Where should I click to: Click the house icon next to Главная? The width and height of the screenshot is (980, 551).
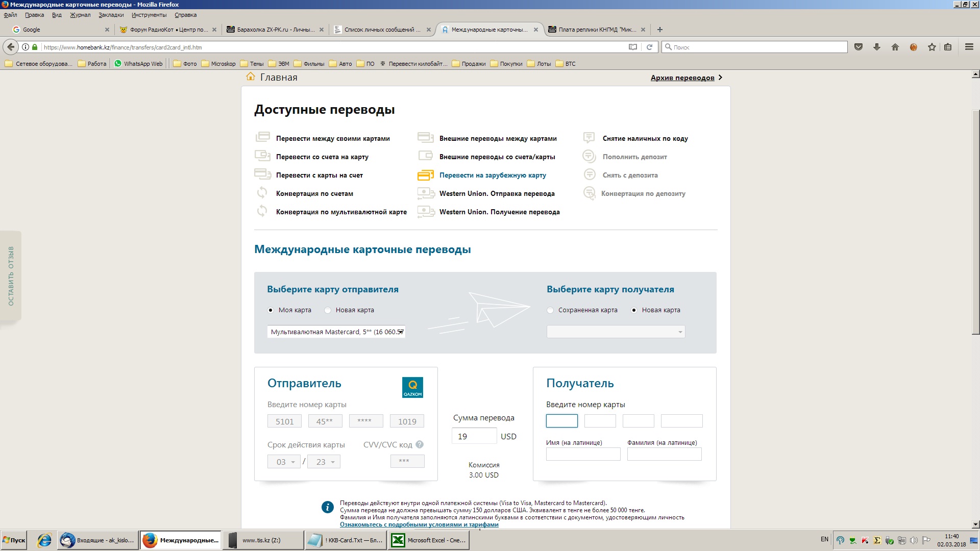251,77
